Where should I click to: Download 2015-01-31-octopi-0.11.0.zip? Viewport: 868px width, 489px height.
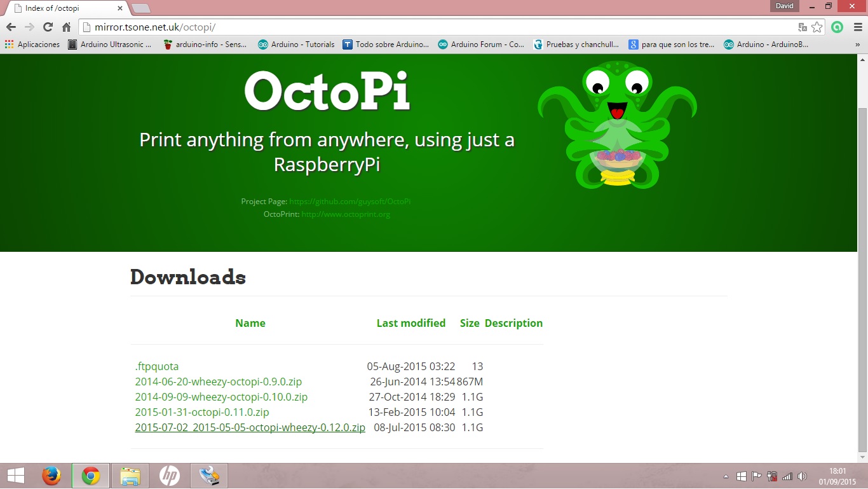[202, 412]
